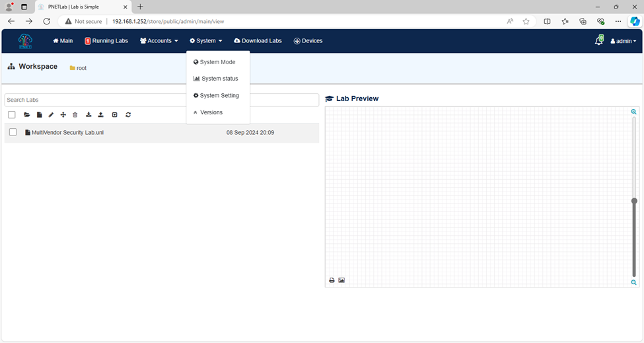Click the boxed caret toolbar icon
The image size is (644, 343).
(114, 114)
